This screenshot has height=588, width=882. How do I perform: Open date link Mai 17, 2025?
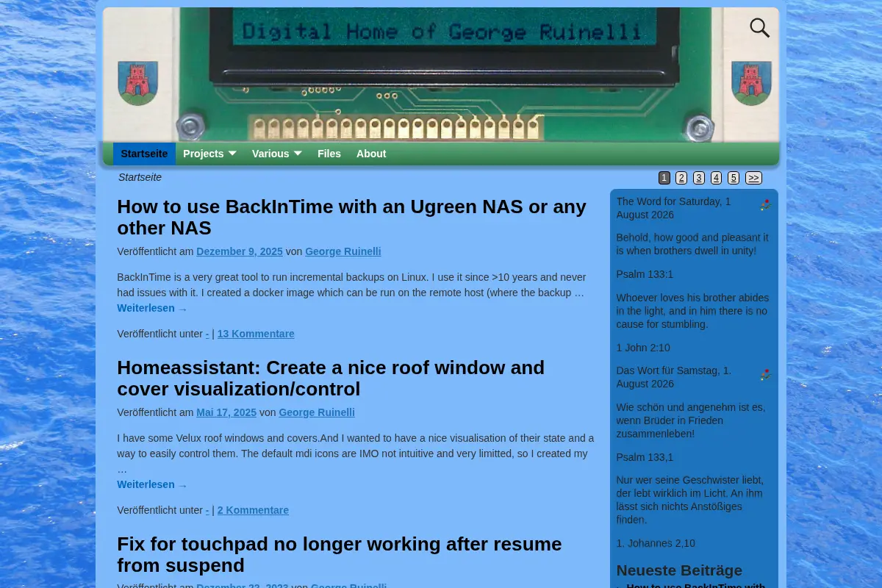click(x=226, y=412)
